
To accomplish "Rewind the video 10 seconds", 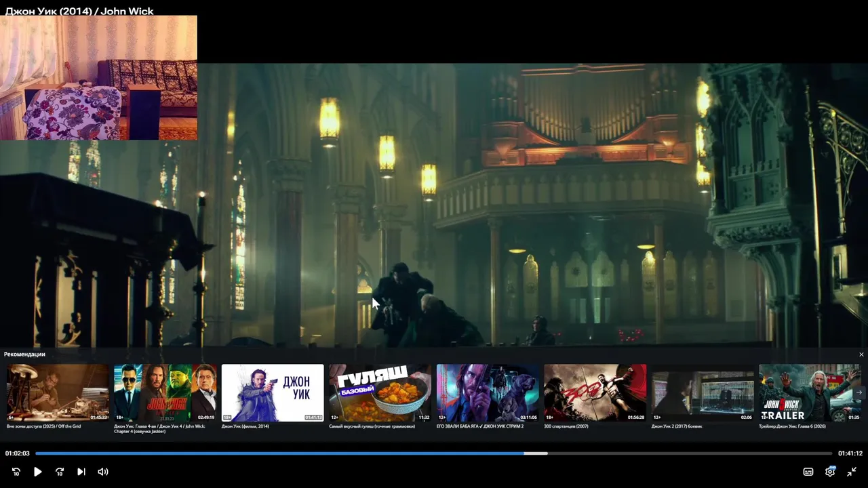I will [x=16, y=472].
